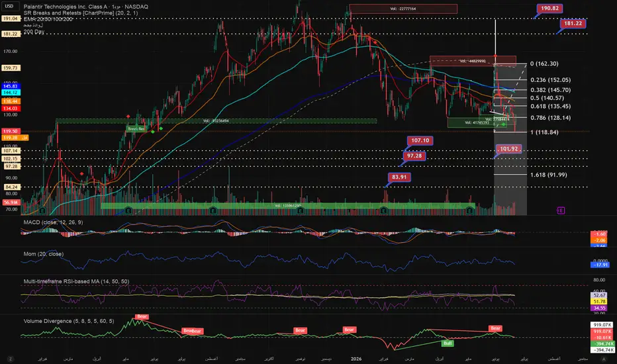Screen dimensions: 617x364
Task: Click the 84.24 price axis label
Action: 11,187
